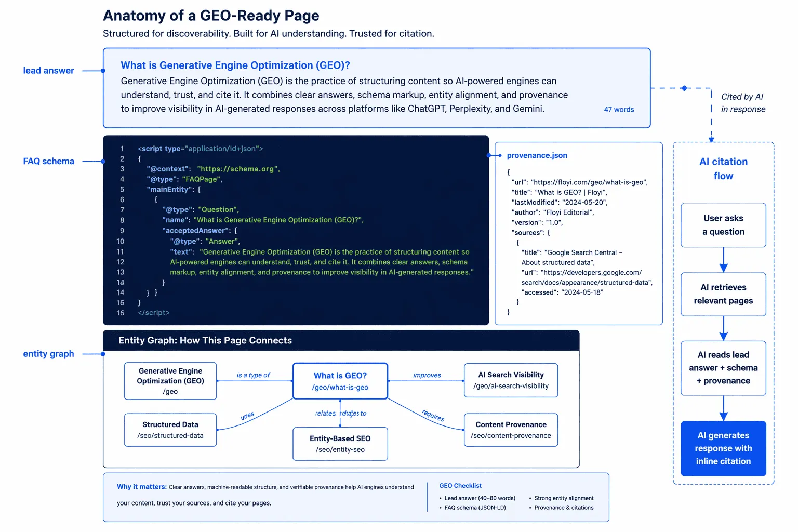
Task: Select the 'Structured Data' graph node
Action: click(x=170, y=430)
